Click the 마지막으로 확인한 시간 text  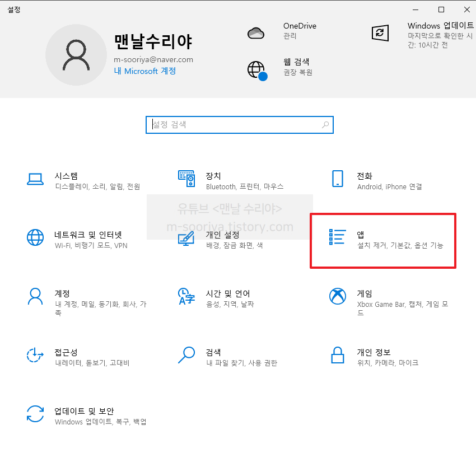pyautogui.click(x=440, y=40)
